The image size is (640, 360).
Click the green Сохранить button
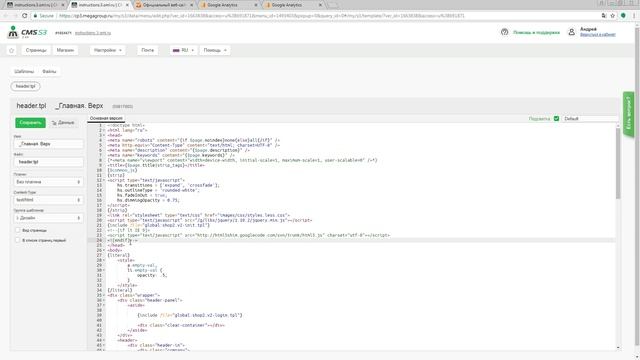(x=30, y=122)
